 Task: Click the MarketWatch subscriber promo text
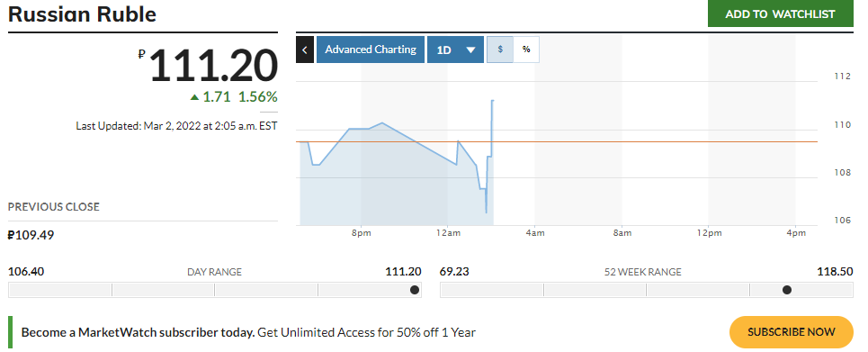click(248, 332)
